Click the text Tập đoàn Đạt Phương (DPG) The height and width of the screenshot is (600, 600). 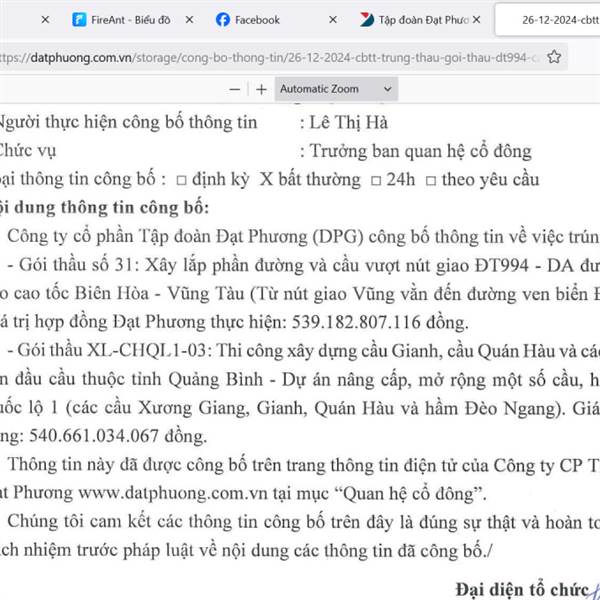250,237
